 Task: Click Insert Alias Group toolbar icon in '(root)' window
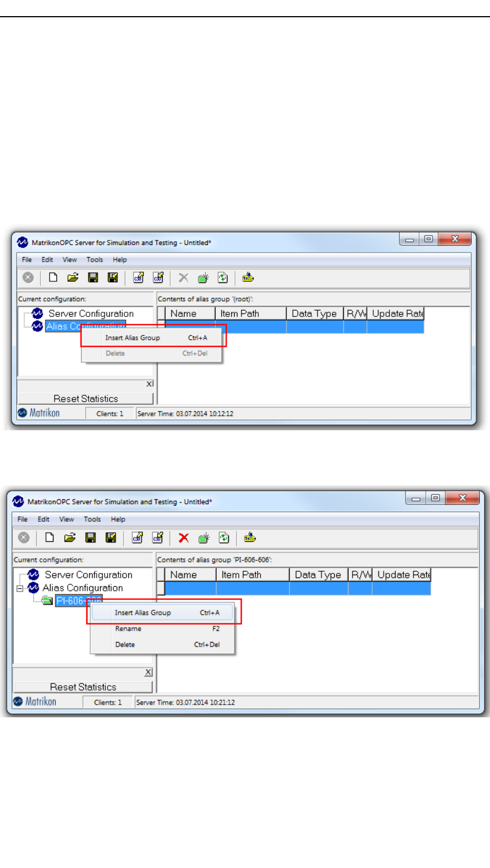pos(203,278)
